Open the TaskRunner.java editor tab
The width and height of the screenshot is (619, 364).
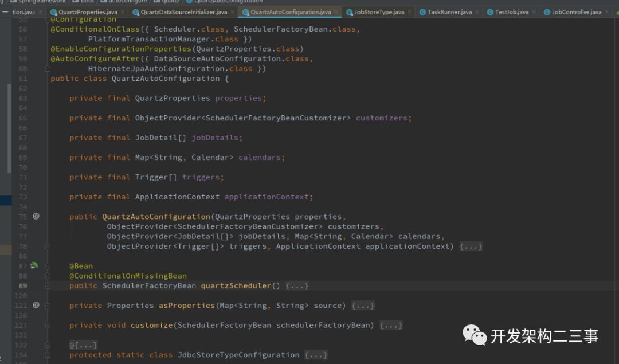[450, 12]
